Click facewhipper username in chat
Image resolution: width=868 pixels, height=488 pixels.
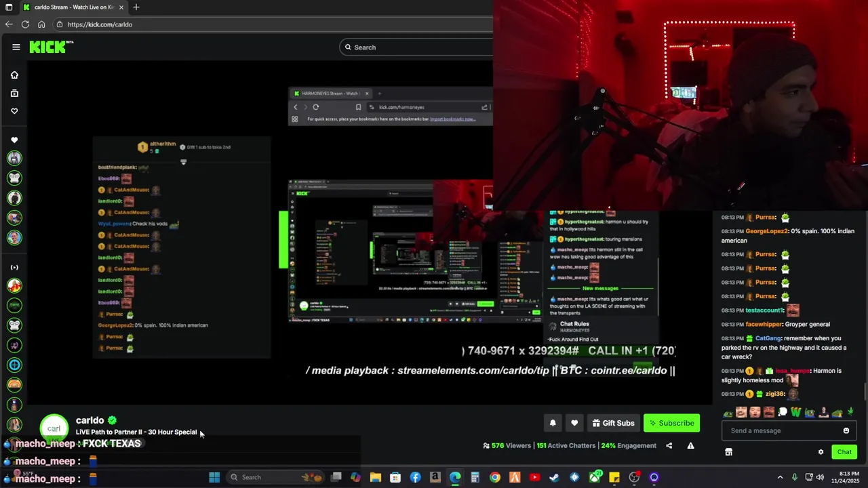(x=764, y=324)
